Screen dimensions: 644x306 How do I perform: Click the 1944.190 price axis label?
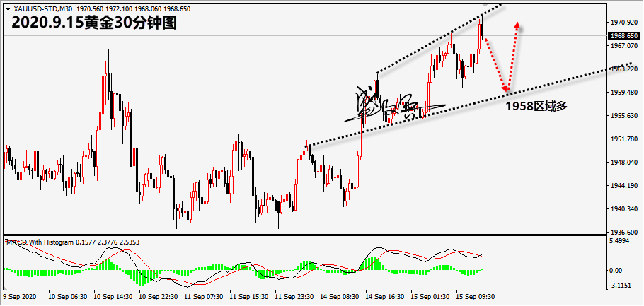coord(624,187)
